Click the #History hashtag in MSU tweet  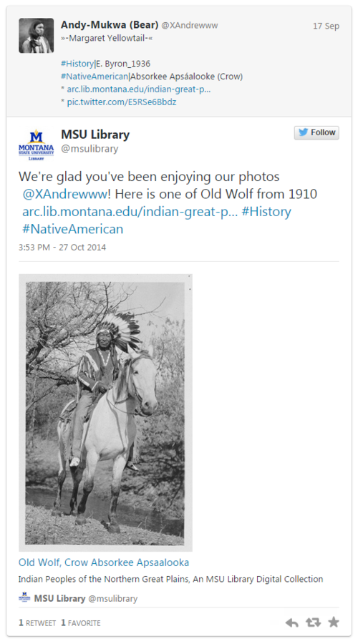coord(266,212)
